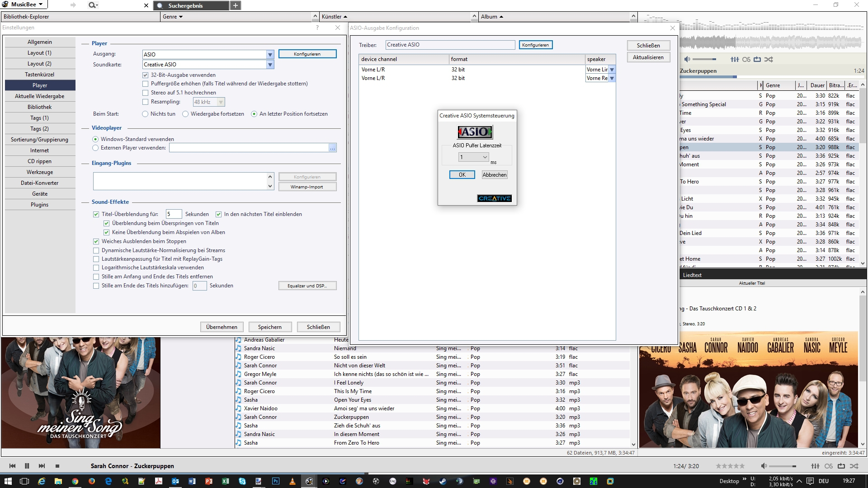
Task: Toggle repeat icon in upper right panel
Action: point(757,59)
